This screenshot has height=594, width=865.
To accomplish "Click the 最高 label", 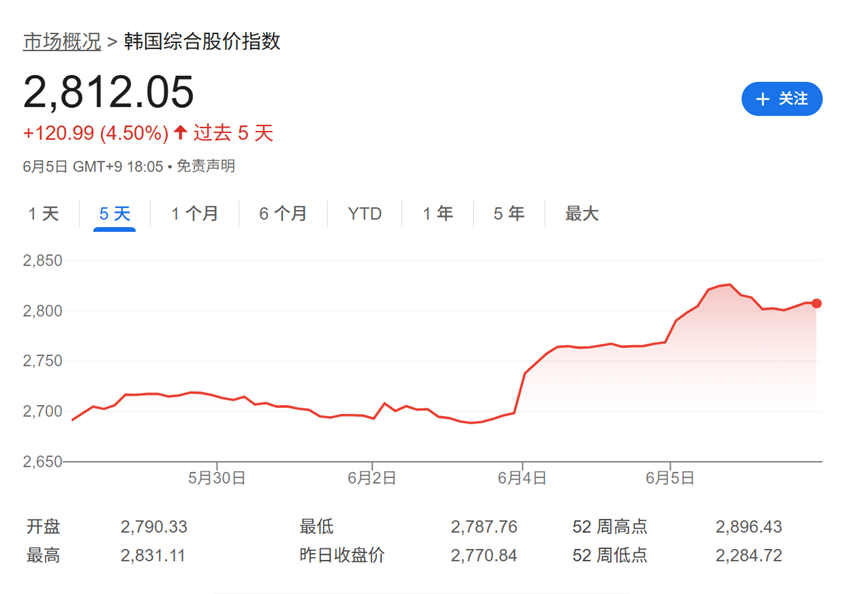I will point(43,555).
